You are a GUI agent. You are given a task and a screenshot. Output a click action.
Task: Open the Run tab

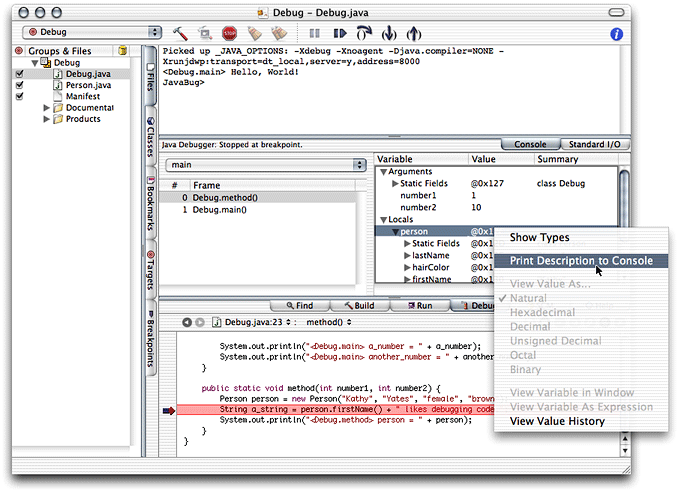pos(420,305)
